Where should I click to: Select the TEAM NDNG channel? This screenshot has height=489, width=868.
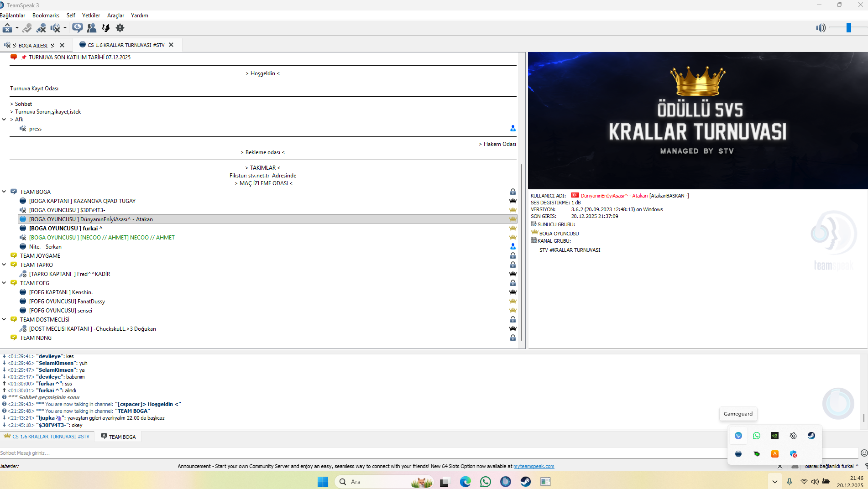point(36,338)
